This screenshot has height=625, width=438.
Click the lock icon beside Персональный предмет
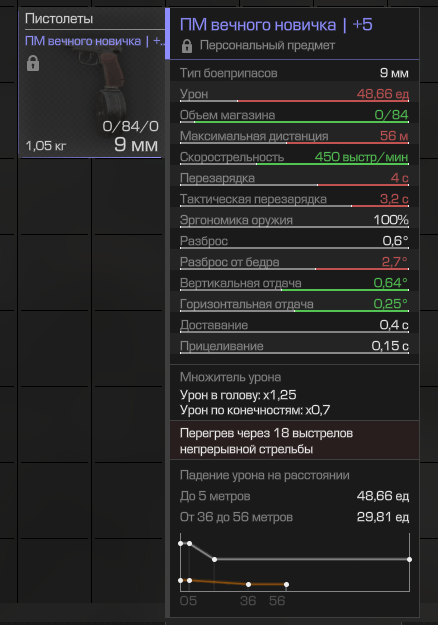coord(187,46)
